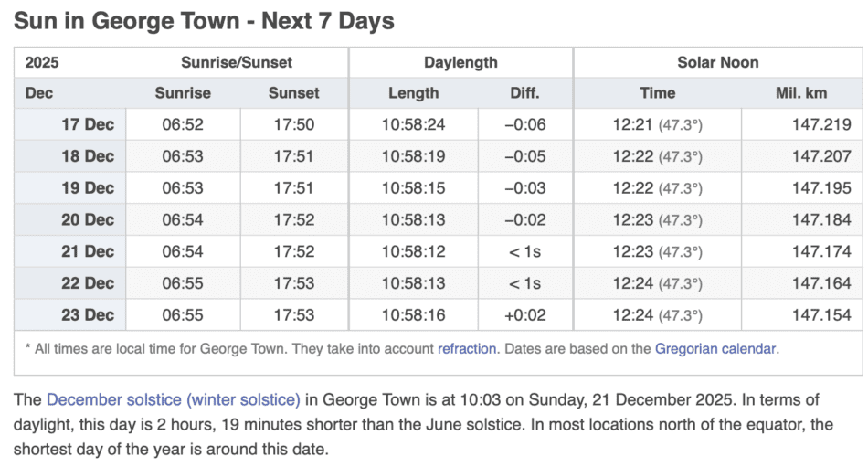Click the Mil. km column header
Image resolution: width=868 pixels, height=467 pixels.
802,93
